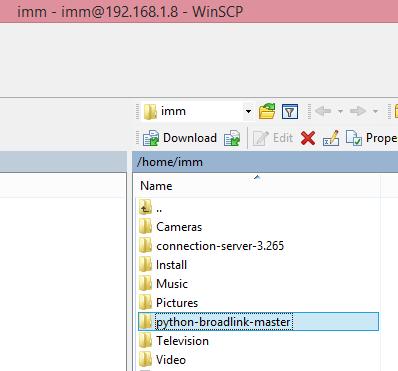Click the Edit toolbar button
Screen dimensions: 398x371
273,138
